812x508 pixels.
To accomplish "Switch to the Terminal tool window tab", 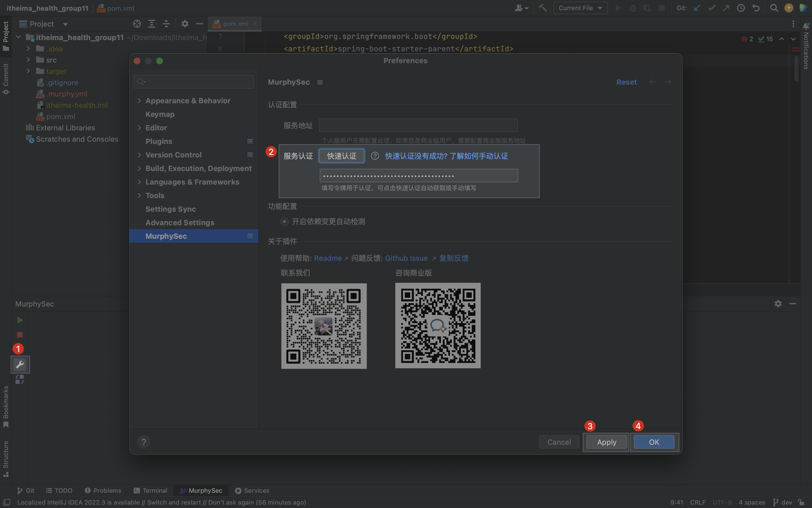I will coord(150,491).
